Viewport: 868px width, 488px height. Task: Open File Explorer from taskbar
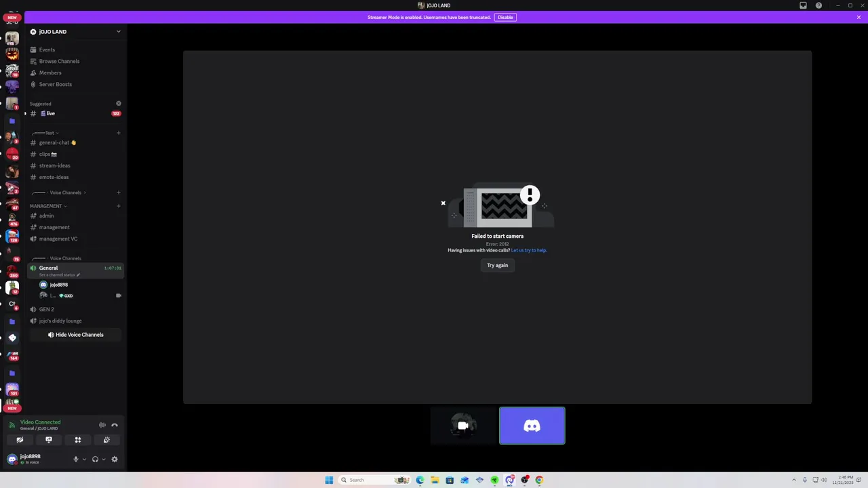(x=435, y=480)
